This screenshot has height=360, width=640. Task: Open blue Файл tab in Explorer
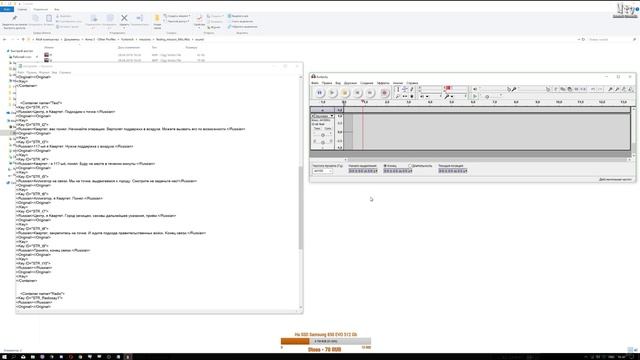point(7,9)
